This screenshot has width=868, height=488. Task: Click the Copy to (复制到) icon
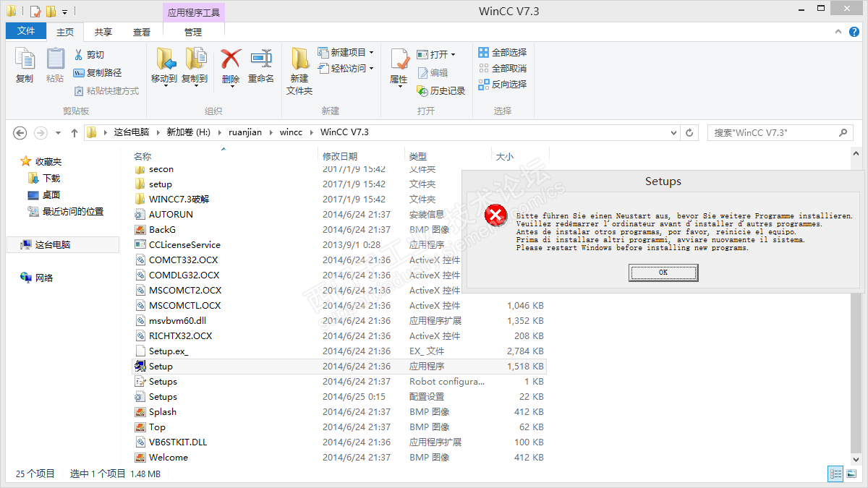pos(195,59)
